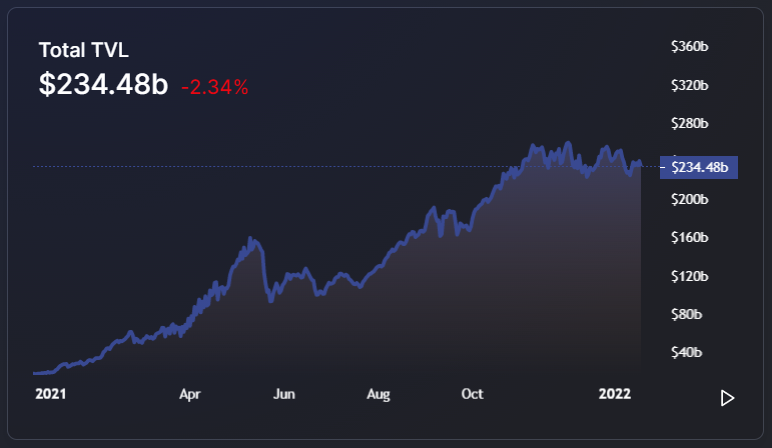This screenshot has width=772, height=448.
Task: Click the dotted horizontal current-value line
Action: click(x=300, y=166)
